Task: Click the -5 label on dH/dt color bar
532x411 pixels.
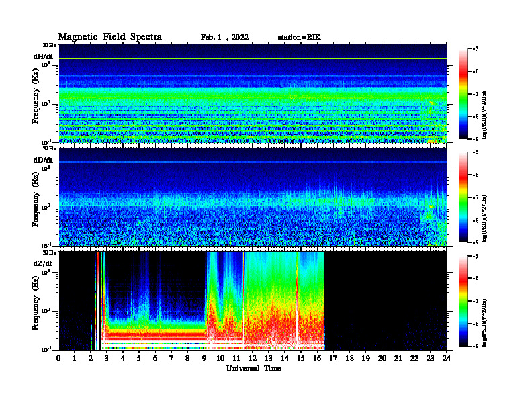Action: click(476, 49)
